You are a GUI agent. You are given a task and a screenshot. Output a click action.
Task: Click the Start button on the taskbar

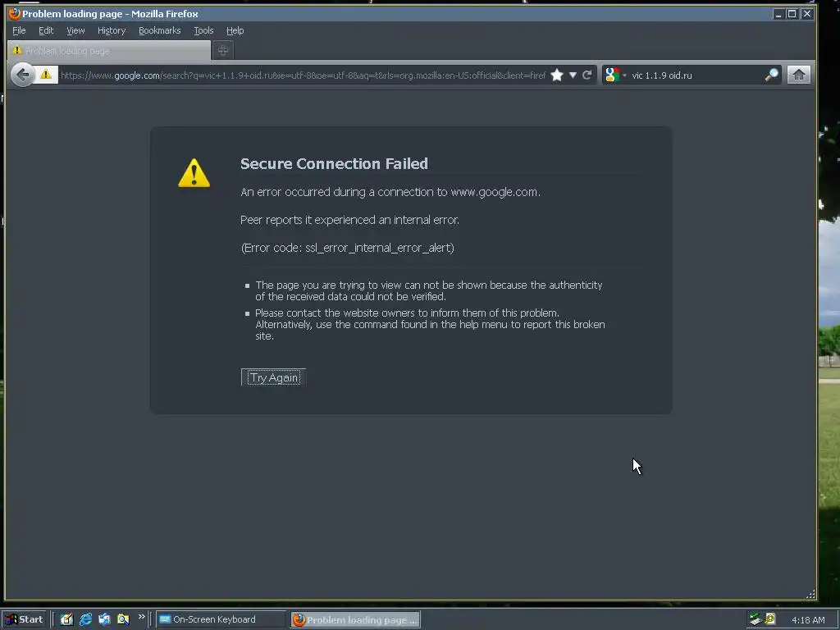coord(25,619)
